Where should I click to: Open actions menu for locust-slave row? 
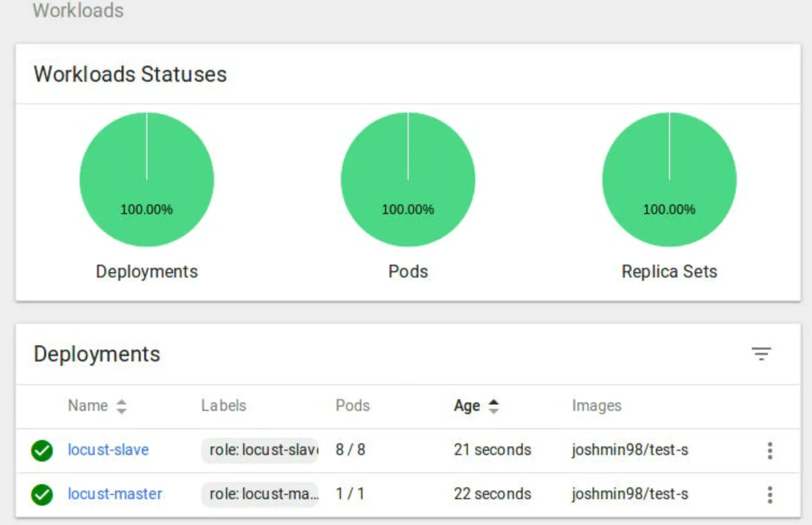[770, 450]
